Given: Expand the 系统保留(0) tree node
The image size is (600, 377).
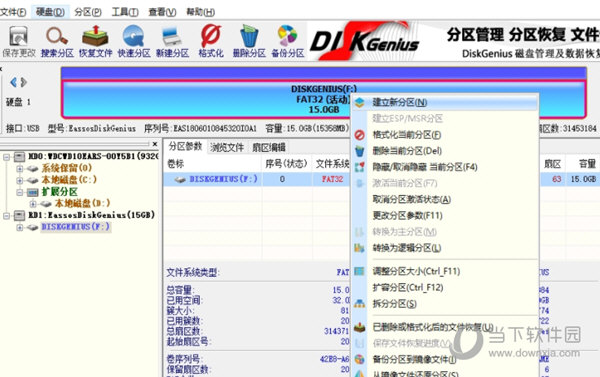Looking at the screenshot, I should pos(20,168).
